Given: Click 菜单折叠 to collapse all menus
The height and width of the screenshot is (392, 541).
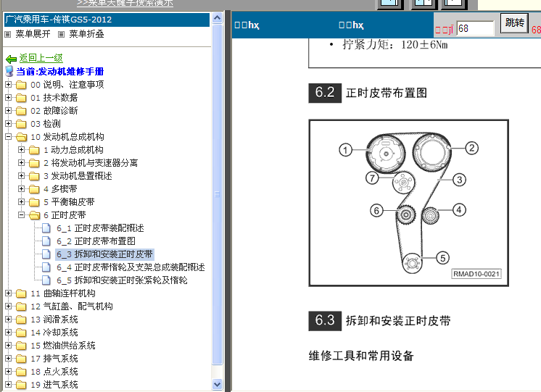Looking at the screenshot, I should click(x=86, y=34).
